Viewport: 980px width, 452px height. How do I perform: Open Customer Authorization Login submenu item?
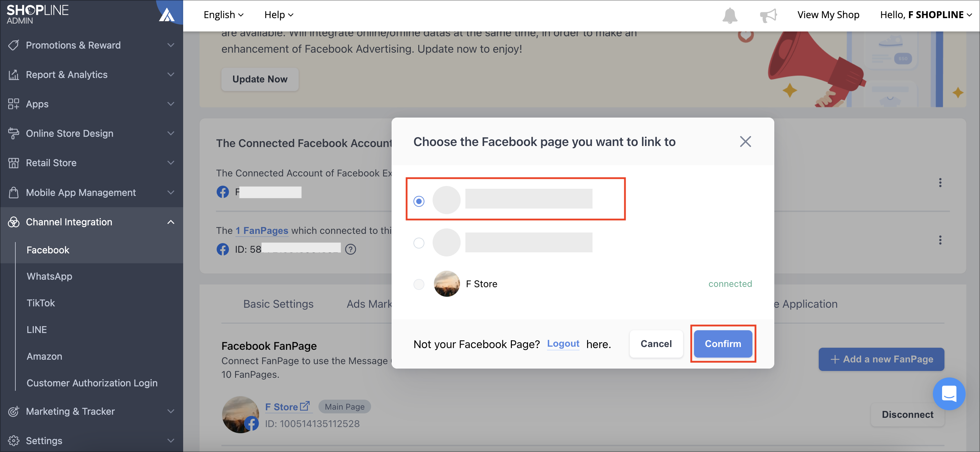tap(92, 383)
